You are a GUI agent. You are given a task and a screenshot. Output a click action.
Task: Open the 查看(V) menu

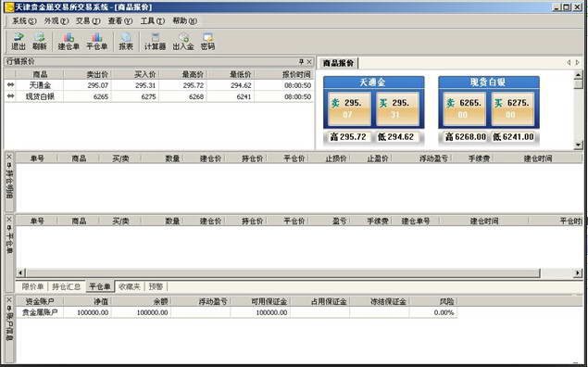point(120,21)
